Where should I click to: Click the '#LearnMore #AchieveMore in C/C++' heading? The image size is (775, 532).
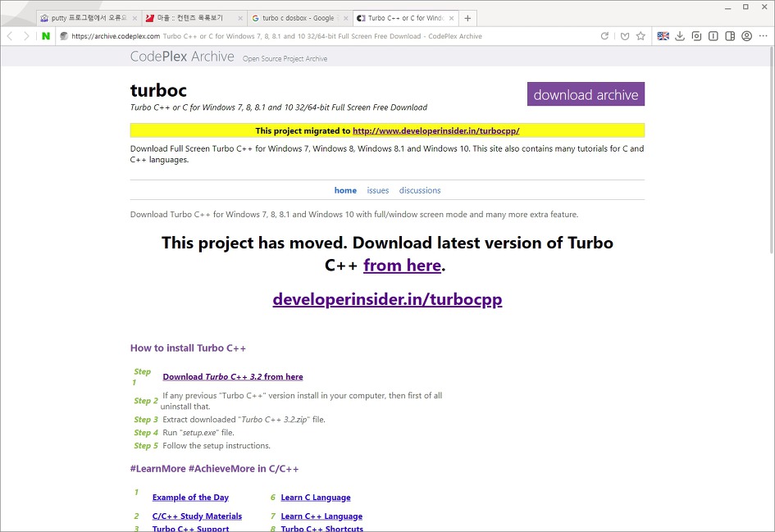coord(215,469)
